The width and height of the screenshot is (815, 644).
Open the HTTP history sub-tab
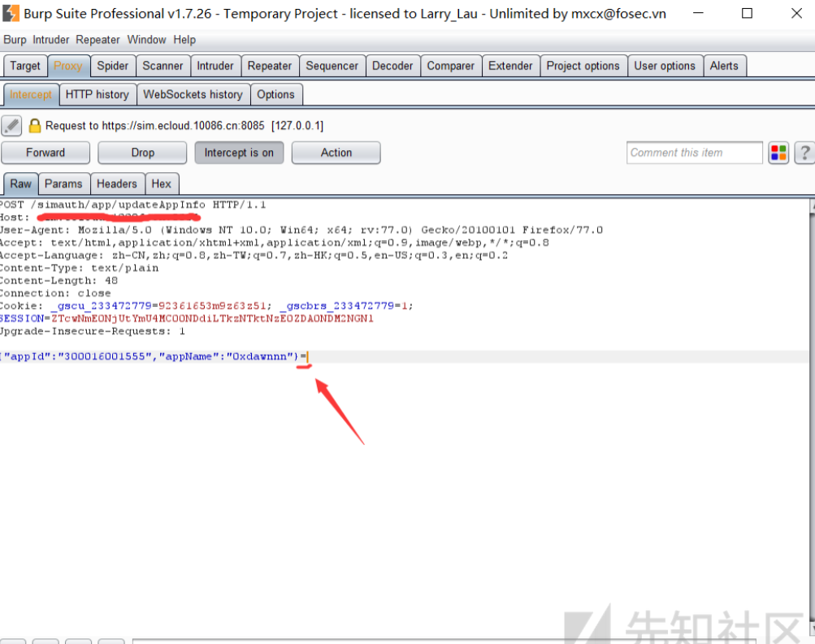pos(98,94)
